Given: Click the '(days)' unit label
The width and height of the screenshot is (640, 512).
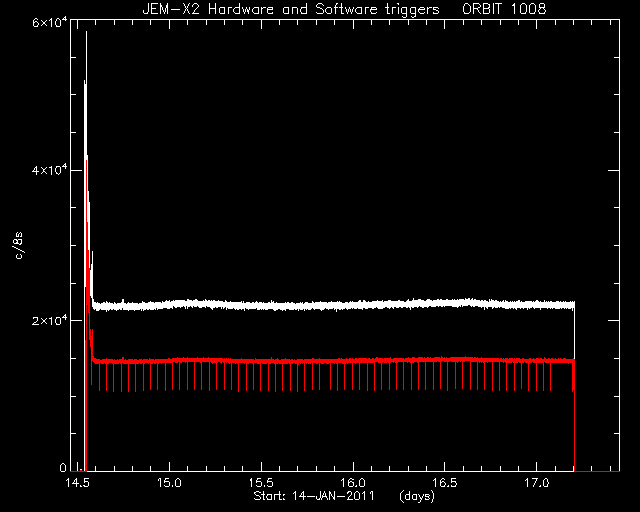Looking at the screenshot, I should click(417, 496).
